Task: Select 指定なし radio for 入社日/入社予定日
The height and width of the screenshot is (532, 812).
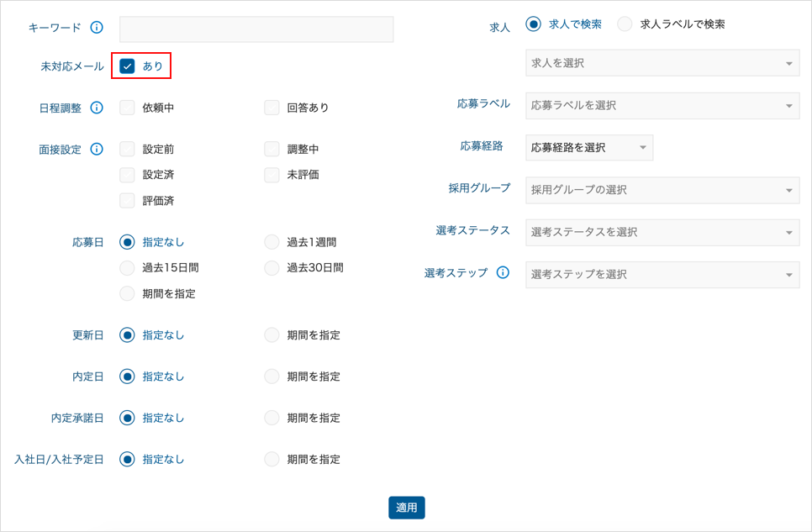Action: (x=127, y=460)
